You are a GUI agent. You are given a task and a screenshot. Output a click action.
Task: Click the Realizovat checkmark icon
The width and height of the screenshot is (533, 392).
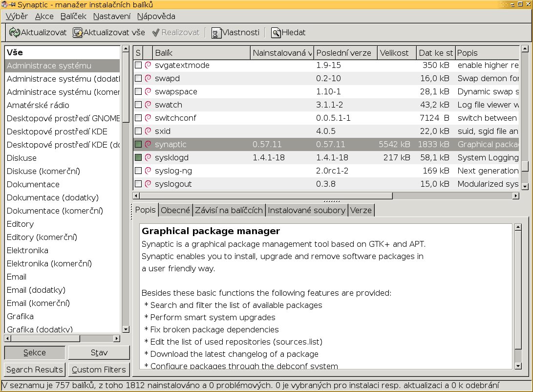pyautogui.click(x=156, y=33)
